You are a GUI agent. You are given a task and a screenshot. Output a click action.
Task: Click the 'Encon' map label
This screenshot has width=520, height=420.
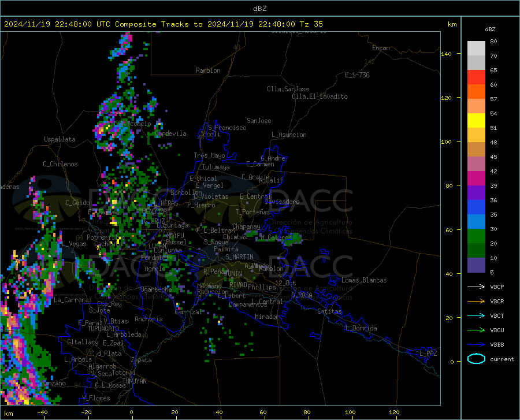click(381, 48)
